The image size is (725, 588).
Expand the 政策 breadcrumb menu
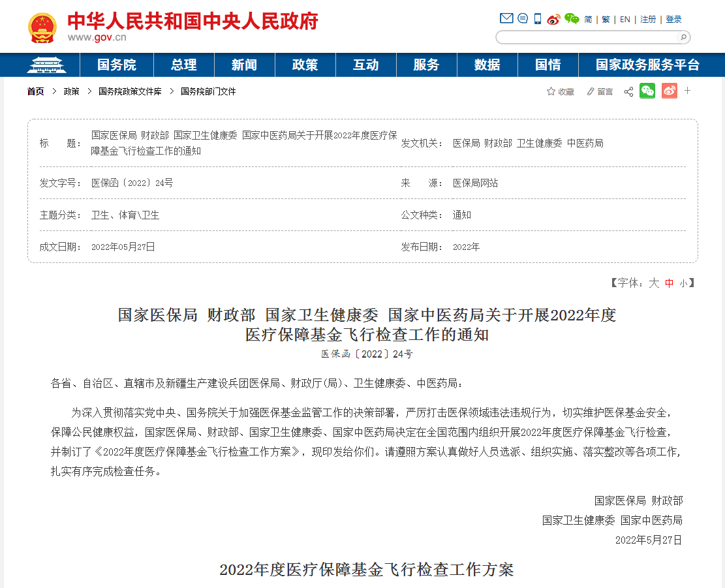pos(70,91)
